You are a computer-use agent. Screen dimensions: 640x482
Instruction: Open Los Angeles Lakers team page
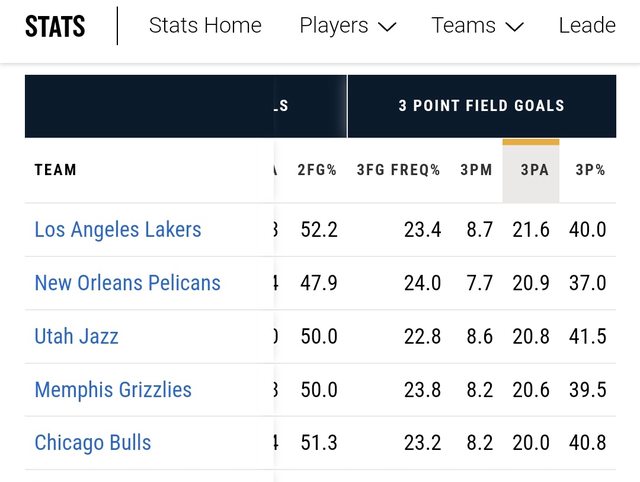118,230
